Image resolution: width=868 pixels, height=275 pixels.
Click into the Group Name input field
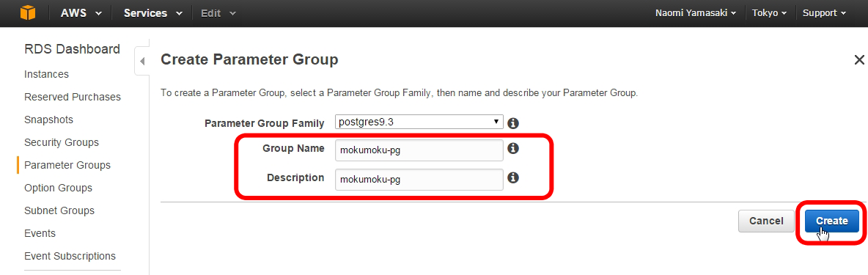(x=419, y=150)
